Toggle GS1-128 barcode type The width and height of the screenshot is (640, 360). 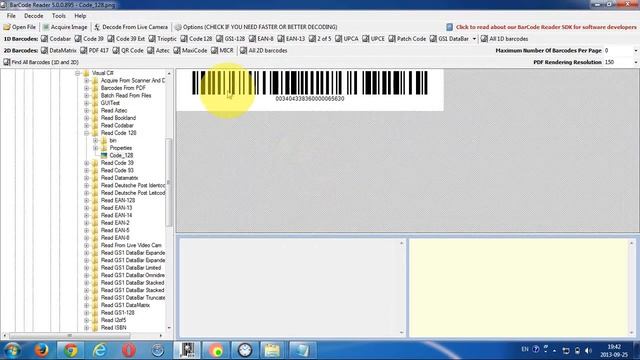tap(231, 39)
